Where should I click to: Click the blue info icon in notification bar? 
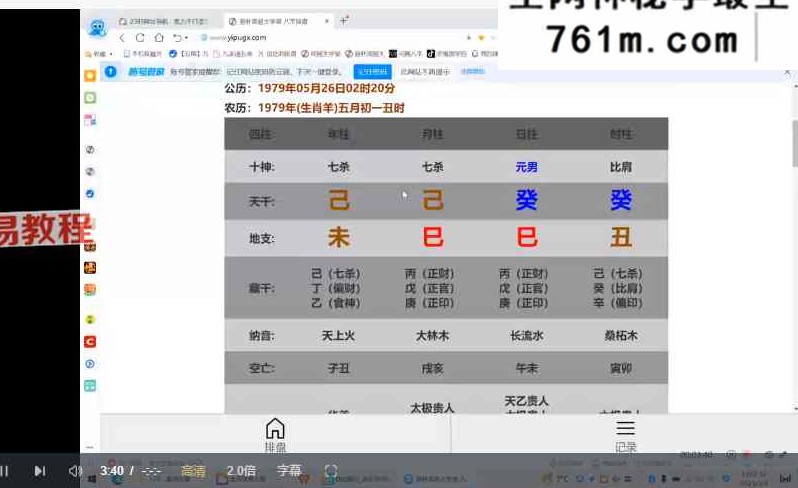click(110, 71)
